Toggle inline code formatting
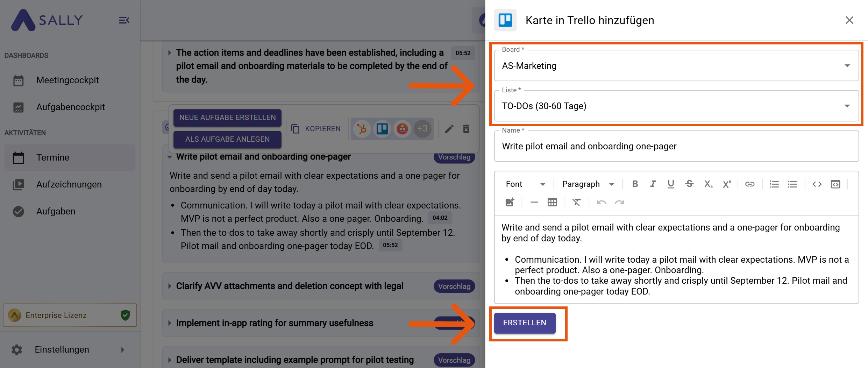868x368 pixels. coord(817,184)
